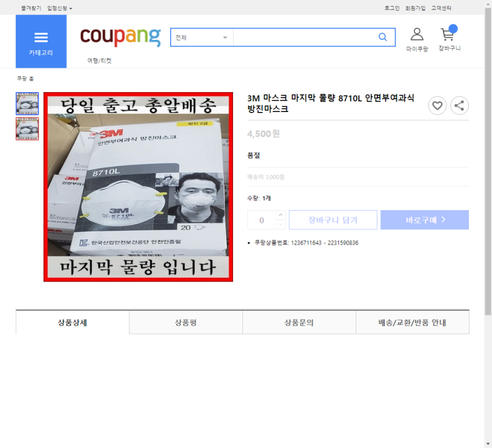Open 마이쿠팡 account icon
Image resolution: width=492 pixels, height=448 pixels.
(417, 40)
